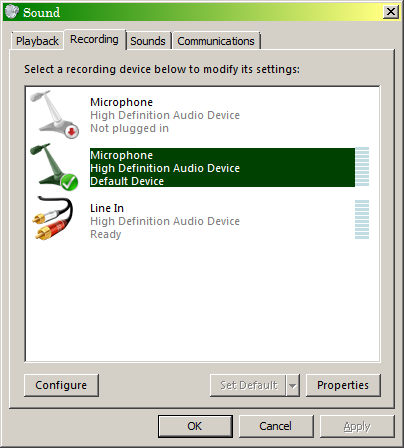
Task: Switch to the Sounds tab
Action: 148,41
